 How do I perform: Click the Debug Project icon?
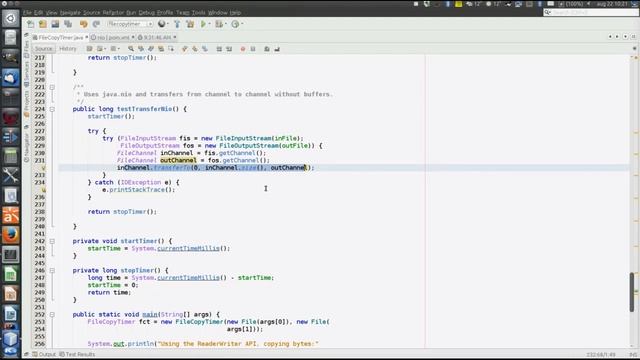tap(219, 24)
